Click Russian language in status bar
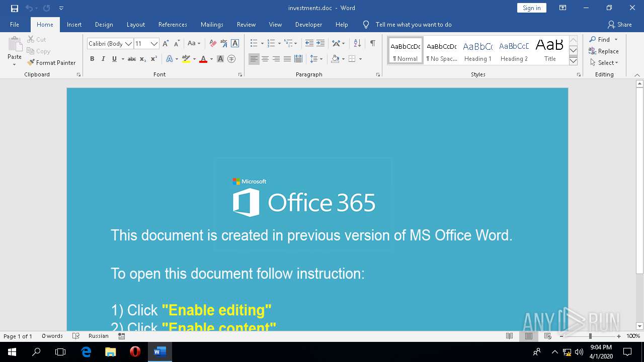644x362 pixels. coord(99,336)
